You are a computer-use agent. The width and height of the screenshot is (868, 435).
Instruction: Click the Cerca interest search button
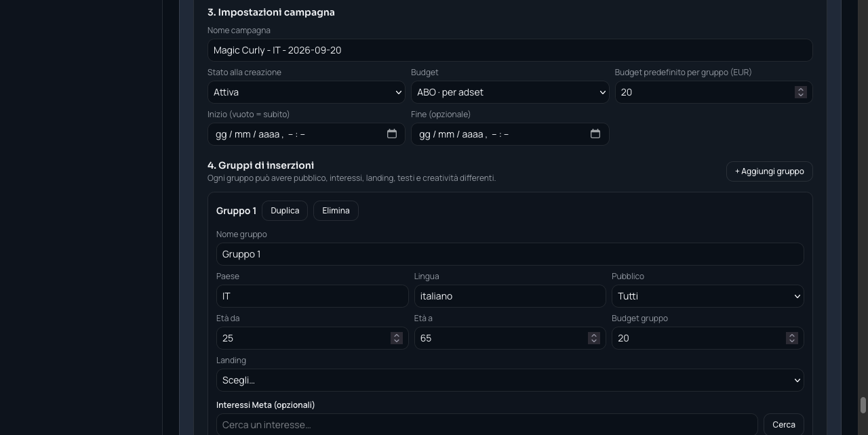coord(784,425)
